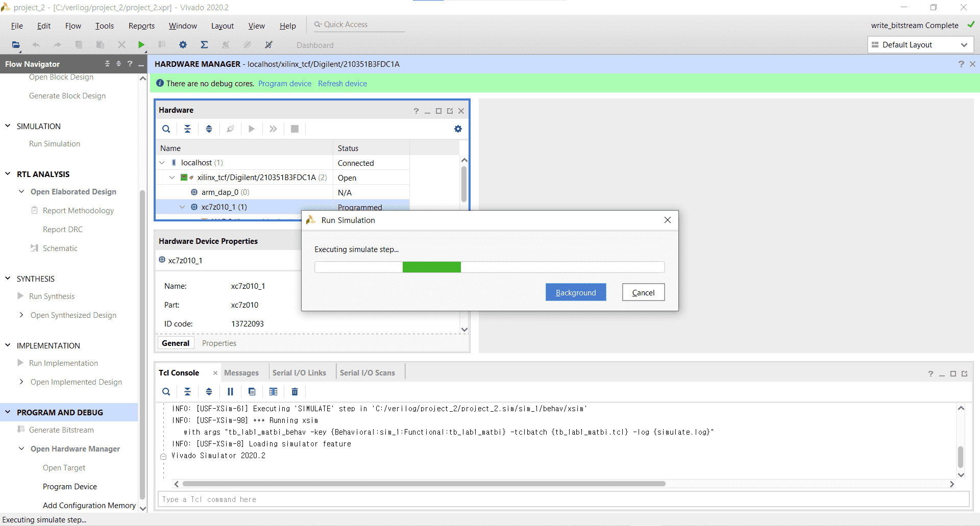Collapse xc7z010_1 device node
Viewport: 980px width, 526px height.
pos(182,207)
